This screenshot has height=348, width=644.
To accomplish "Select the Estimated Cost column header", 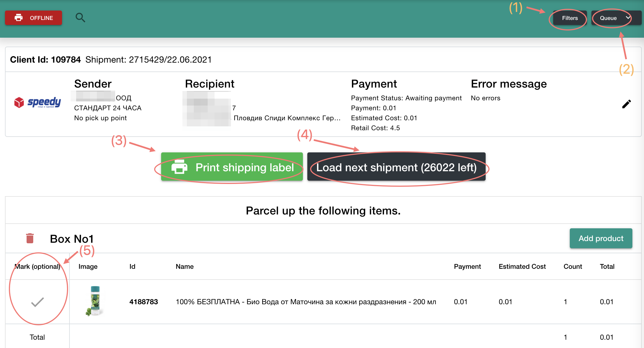I will point(522,266).
